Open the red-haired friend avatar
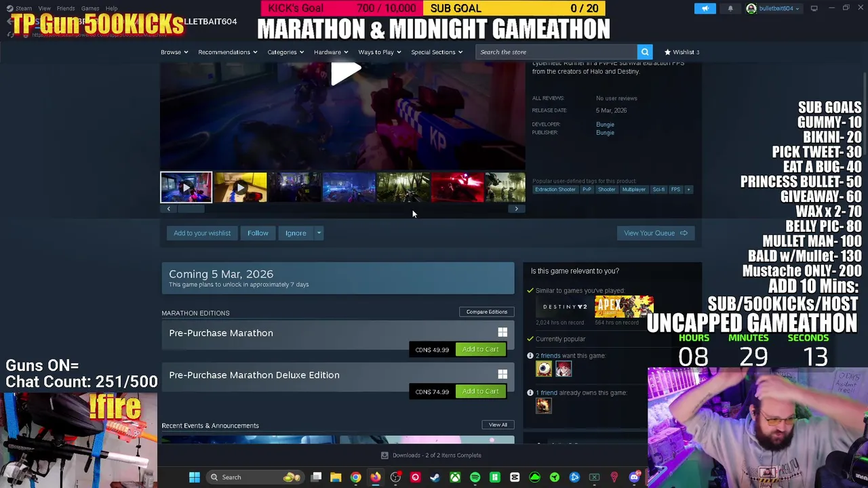 [564, 369]
